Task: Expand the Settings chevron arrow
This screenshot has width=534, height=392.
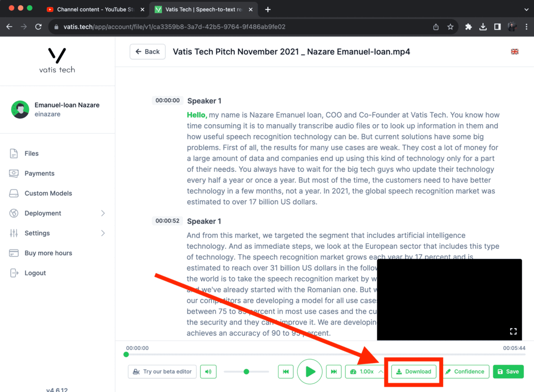Action: pos(103,233)
